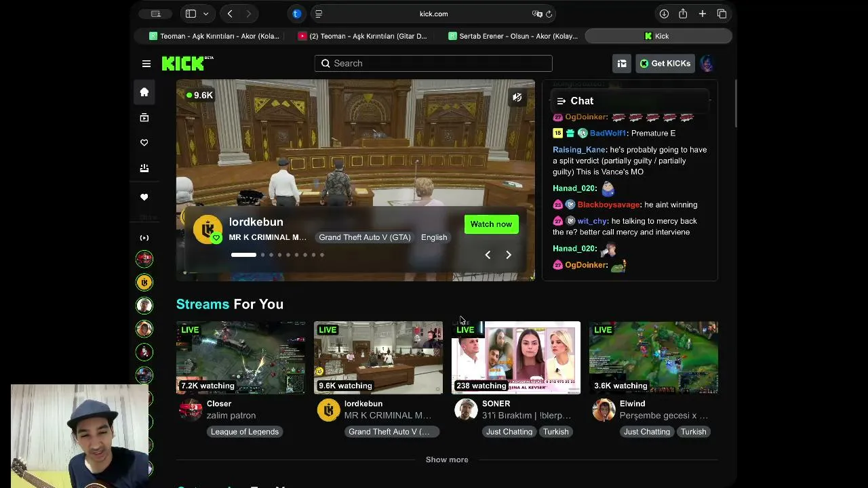This screenshot has width=868, height=488.
Task: Show next featured stream
Action: [x=509, y=255]
